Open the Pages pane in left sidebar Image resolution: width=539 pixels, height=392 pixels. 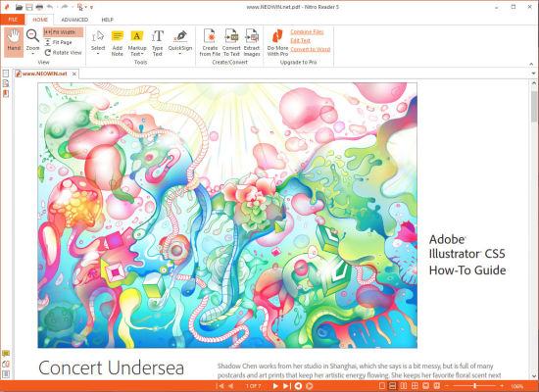pos(6,73)
